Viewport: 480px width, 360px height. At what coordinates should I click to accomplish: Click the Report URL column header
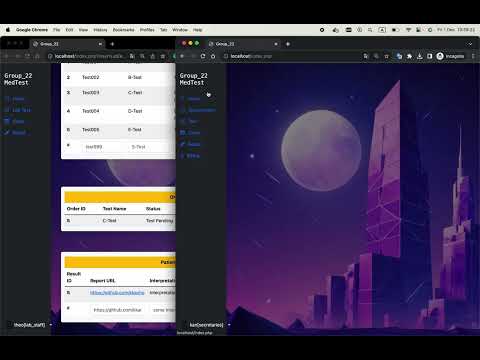(102, 281)
